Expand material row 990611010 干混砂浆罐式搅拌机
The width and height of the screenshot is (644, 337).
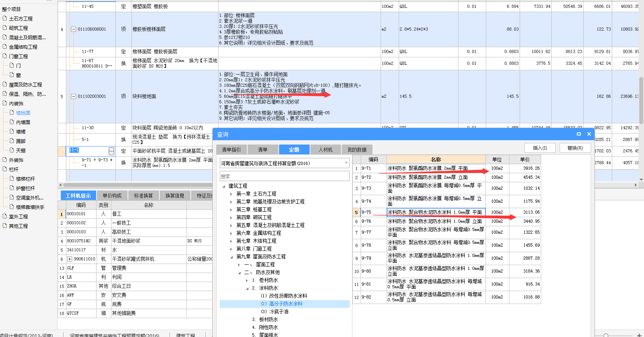69,259
